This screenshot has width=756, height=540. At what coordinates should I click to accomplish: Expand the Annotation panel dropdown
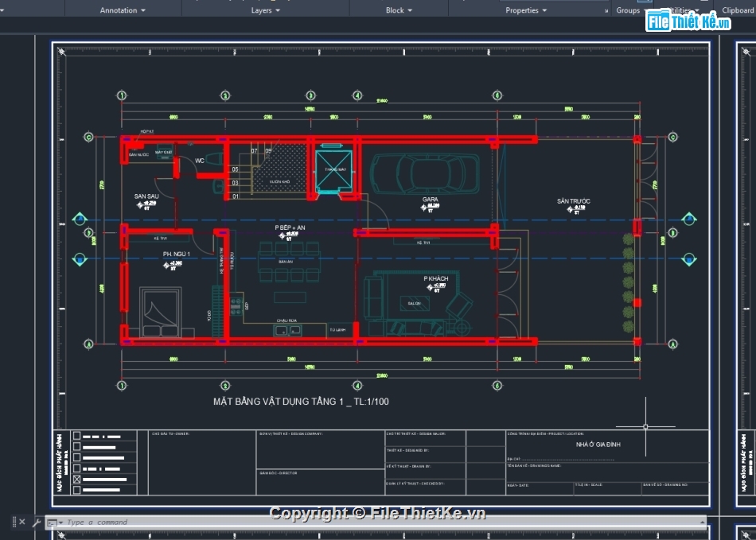[123, 10]
